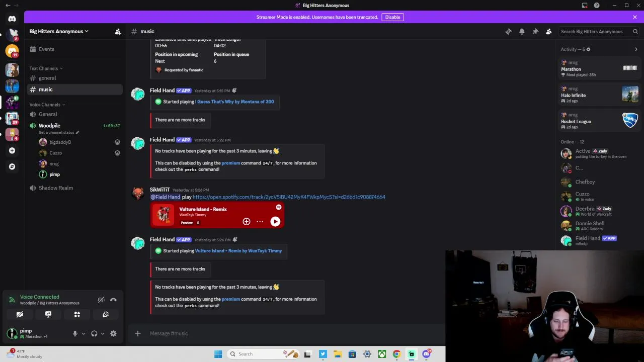
Task: Open more options on Spotify embed
Action: [260, 222]
